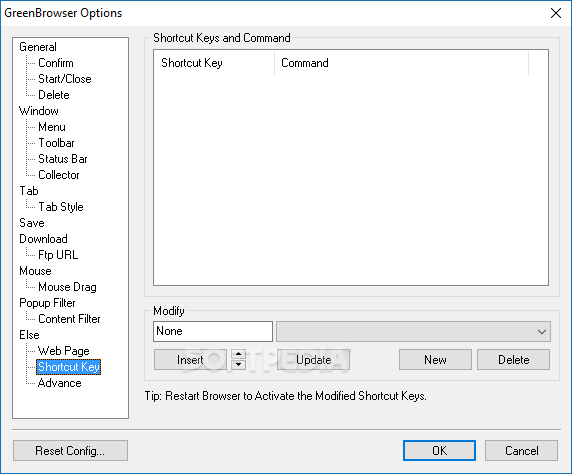Open Mouse Drag settings

(67, 287)
